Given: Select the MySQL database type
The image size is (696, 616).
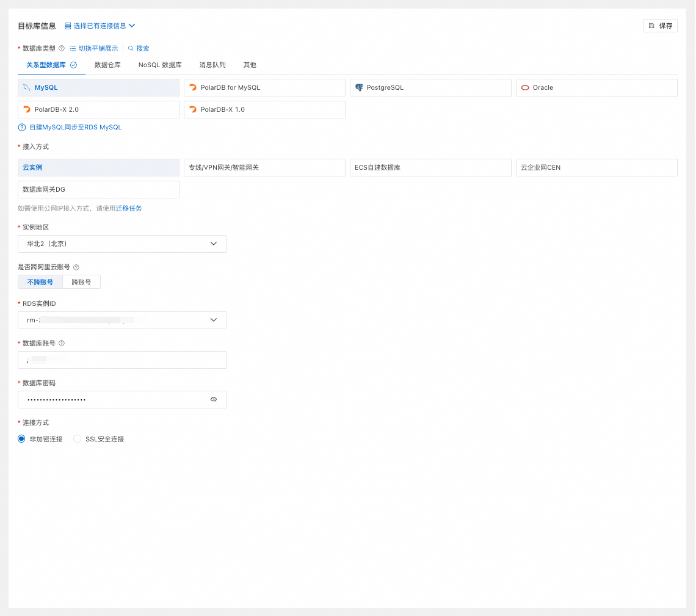Looking at the screenshot, I should 98,87.
